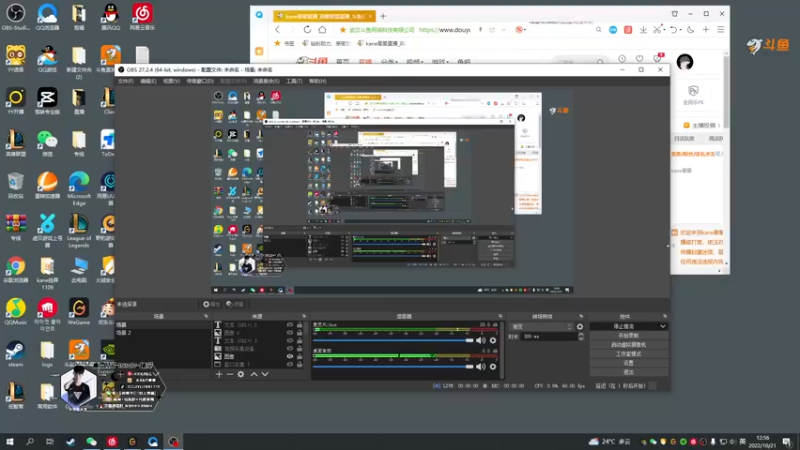800x450 pixels.
Task: Open the QQMusic desktop shortcut
Action: coord(15,312)
